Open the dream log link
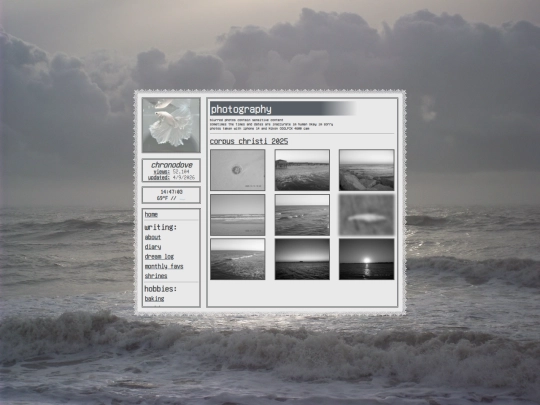Image resolution: width=540 pixels, height=405 pixels. pos(159,257)
